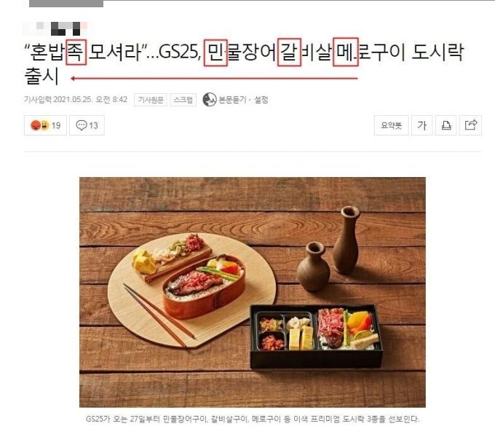
Task: Open the 기사원문 original article link
Action: pyautogui.click(x=151, y=100)
